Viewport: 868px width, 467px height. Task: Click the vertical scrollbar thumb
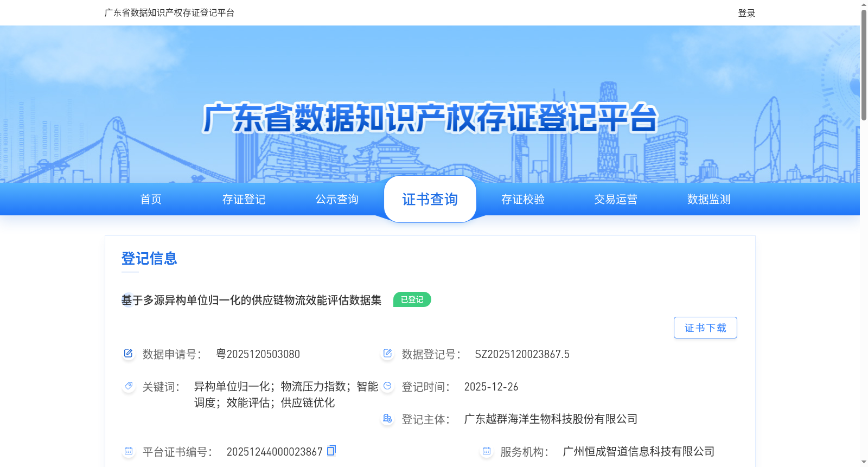tap(864, 64)
